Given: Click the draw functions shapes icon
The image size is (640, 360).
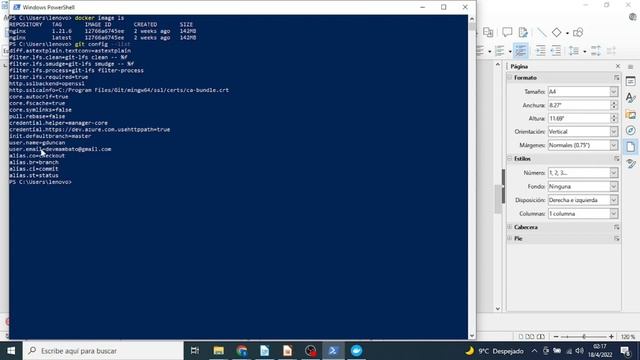Looking at the screenshot, I should pos(578,32).
